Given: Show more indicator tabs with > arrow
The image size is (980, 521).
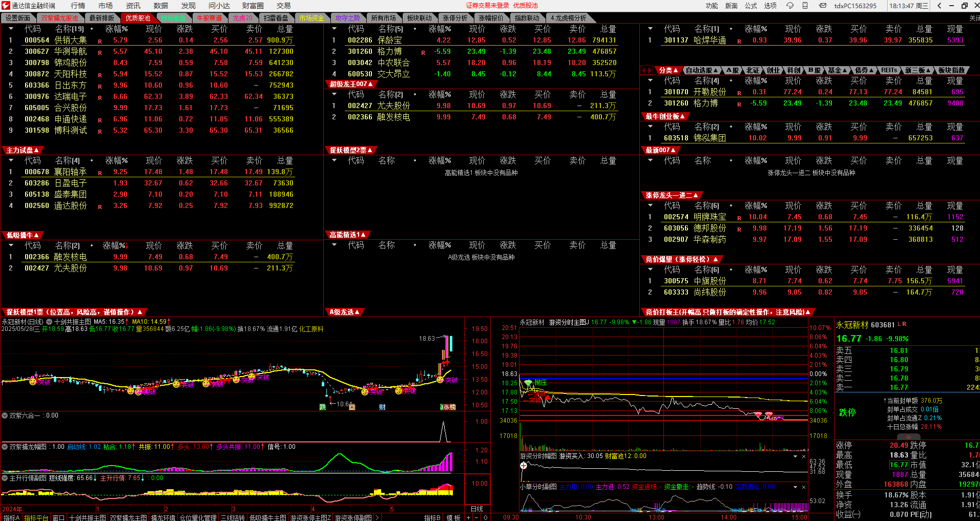Looking at the screenshot, I should tap(377, 517).
